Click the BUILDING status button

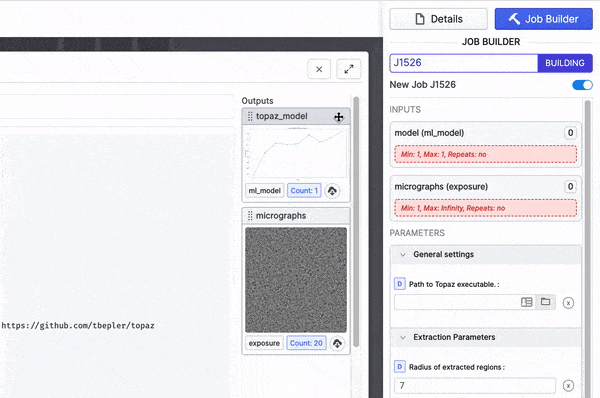click(x=565, y=63)
